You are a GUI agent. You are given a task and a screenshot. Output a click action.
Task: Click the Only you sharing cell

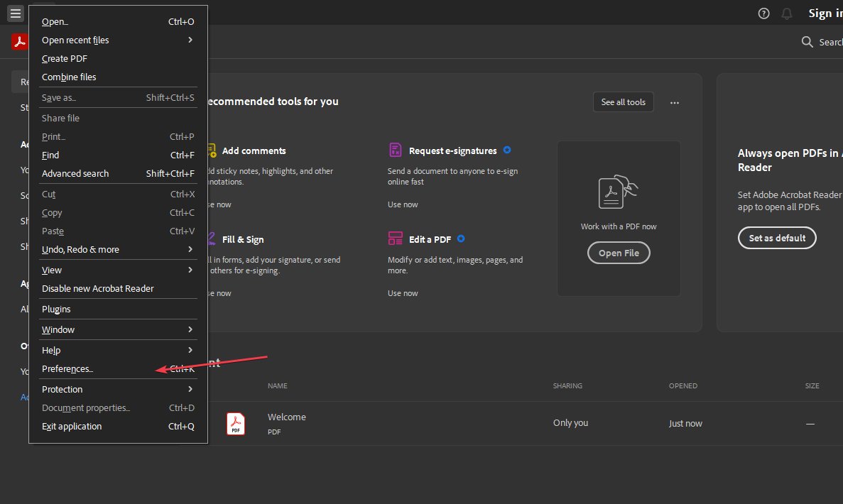570,423
